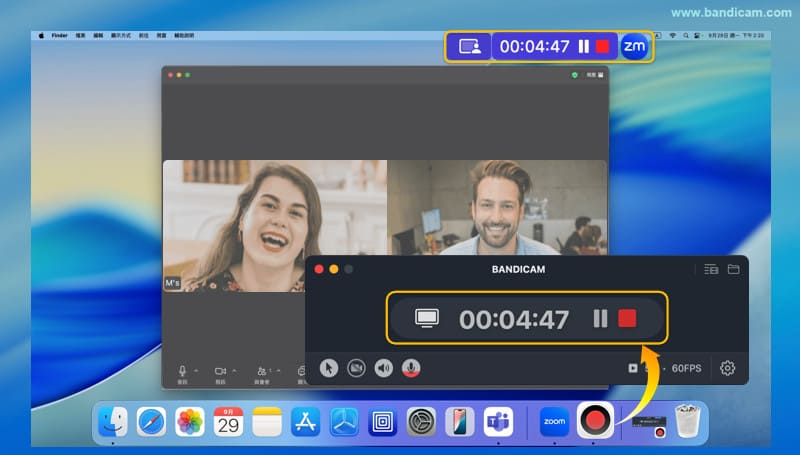Click the video format icon beside 60FPS
Viewport: 800px width, 455px height.
click(633, 368)
